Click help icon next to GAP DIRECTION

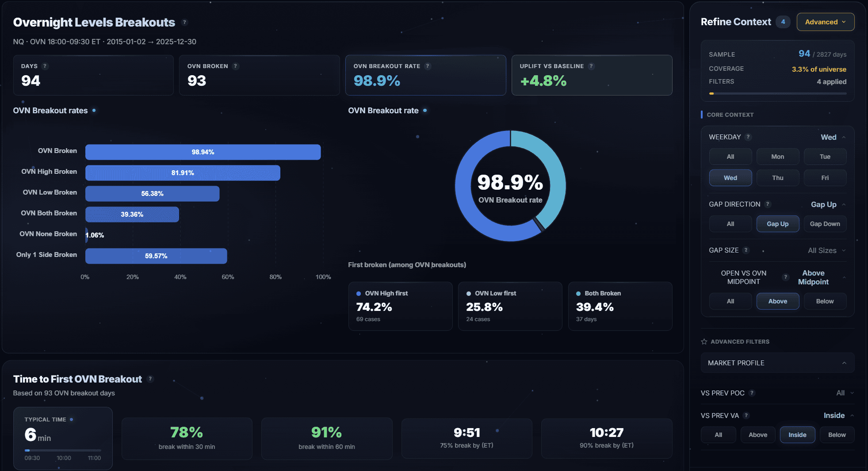click(768, 204)
